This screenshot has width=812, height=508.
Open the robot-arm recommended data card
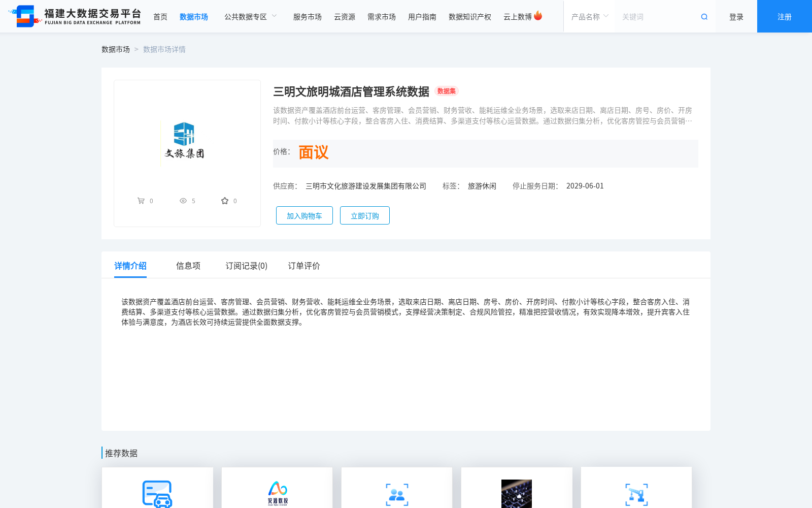coord(636,488)
